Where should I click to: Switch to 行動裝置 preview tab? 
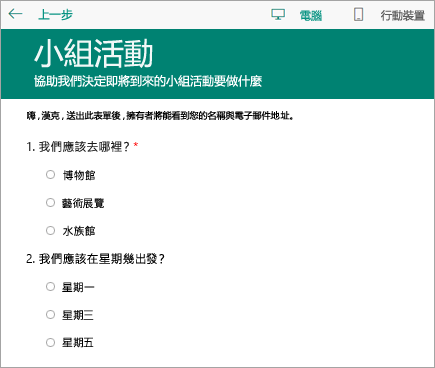[x=403, y=15]
